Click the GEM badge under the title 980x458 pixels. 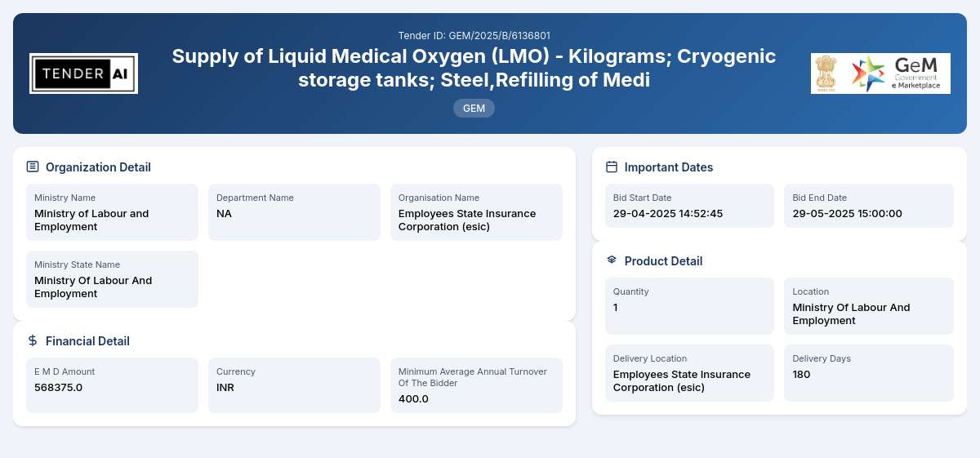(474, 108)
